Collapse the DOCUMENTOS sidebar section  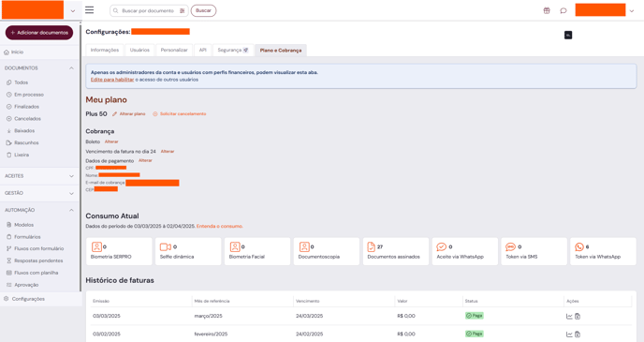coord(71,68)
